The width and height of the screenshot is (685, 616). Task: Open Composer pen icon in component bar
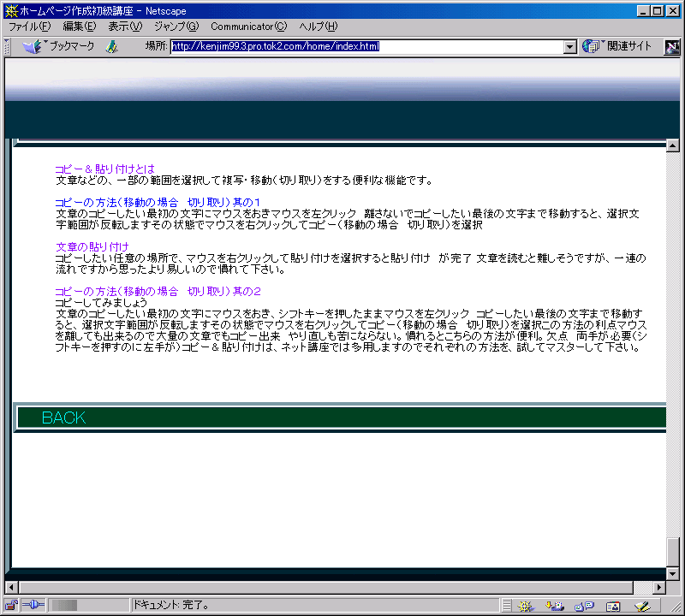tap(642, 606)
